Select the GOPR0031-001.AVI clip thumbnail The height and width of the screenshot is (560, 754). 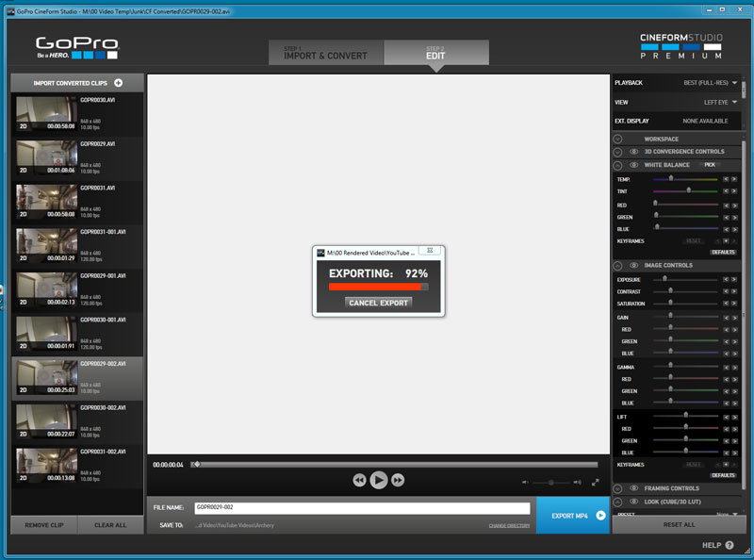(46, 245)
